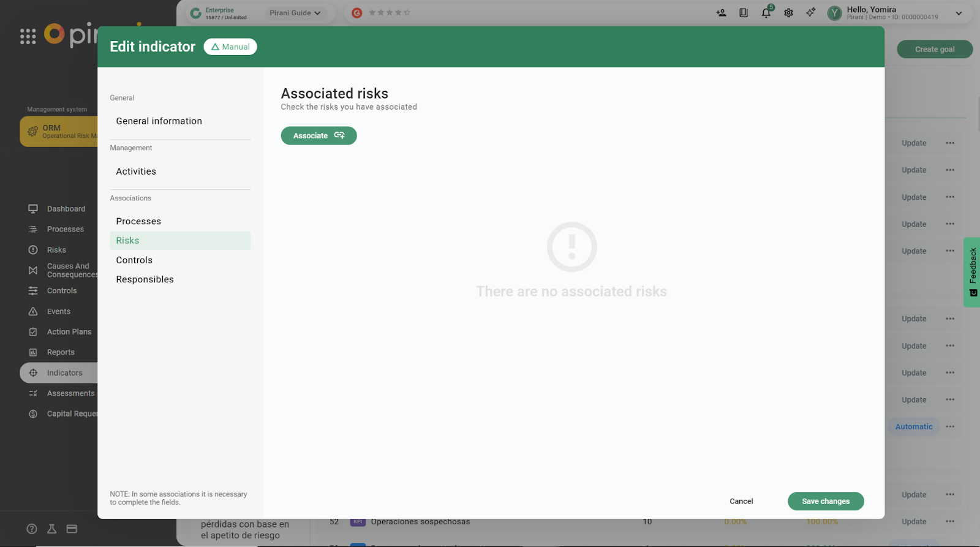Click the notifications bell icon
This screenshot has height=547, width=980.
(766, 13)
